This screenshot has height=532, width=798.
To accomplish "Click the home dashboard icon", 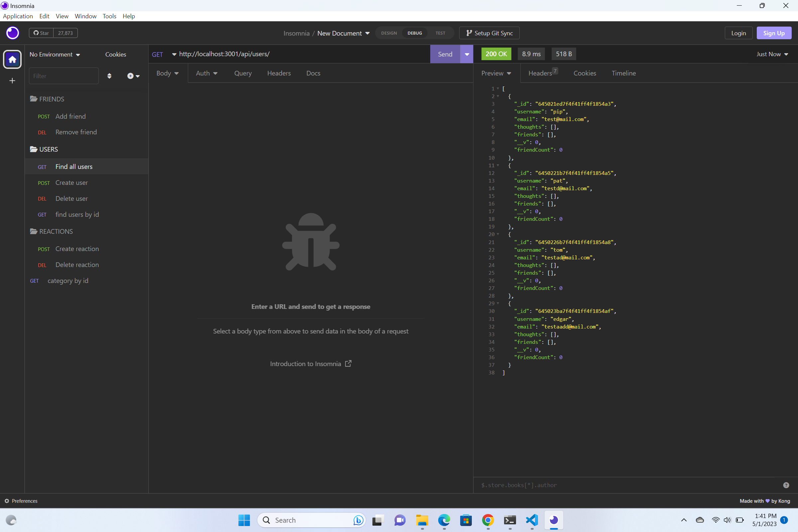I will tap(12, 60).
